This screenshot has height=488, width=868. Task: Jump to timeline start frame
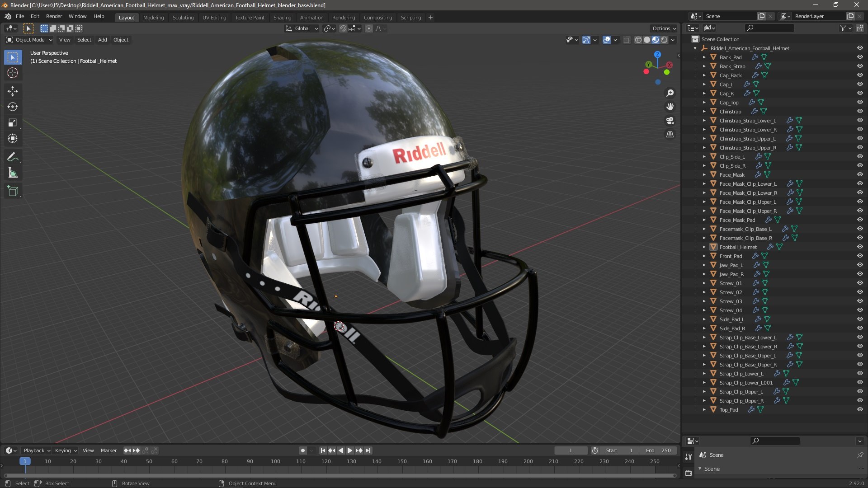point(323,450)
